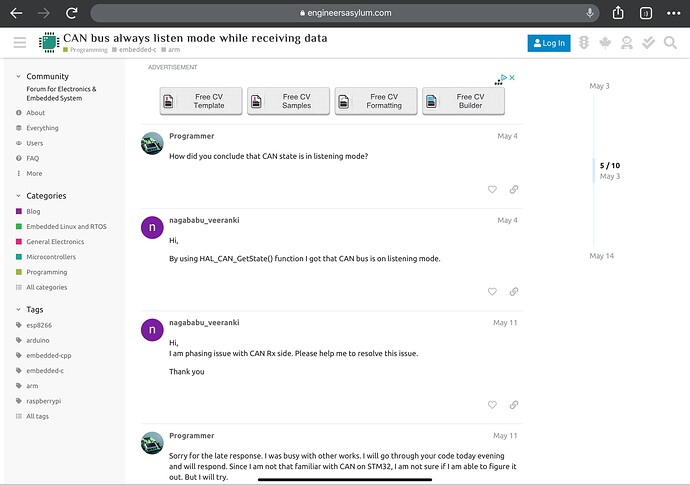The width and height of the screenshot is (690, 485).
Task: Click the browser forward arrow
Action: tap(44, 13)
